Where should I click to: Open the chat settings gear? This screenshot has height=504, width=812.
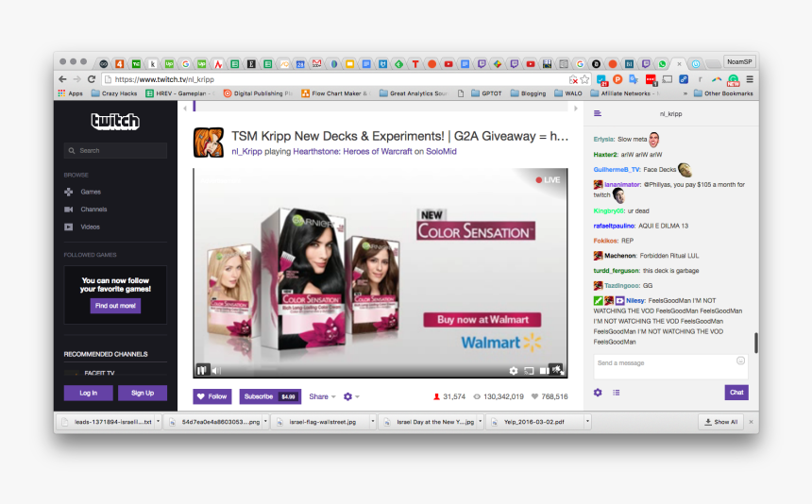[598, 393]
